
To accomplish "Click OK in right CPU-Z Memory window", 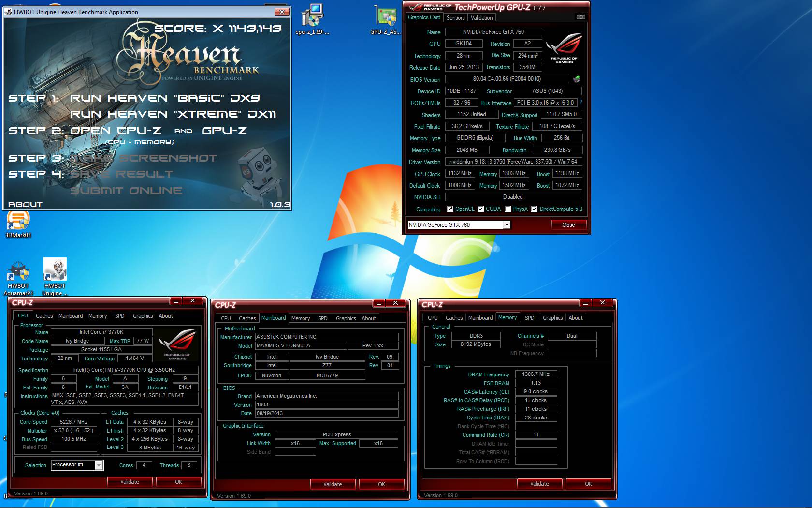I will [x=588, y=484].
